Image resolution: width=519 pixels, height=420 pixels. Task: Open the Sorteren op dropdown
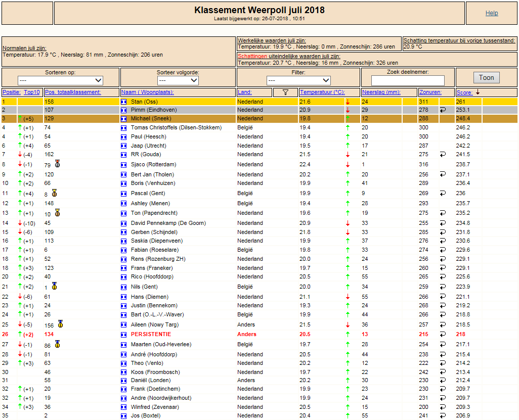tap(60, 80)
